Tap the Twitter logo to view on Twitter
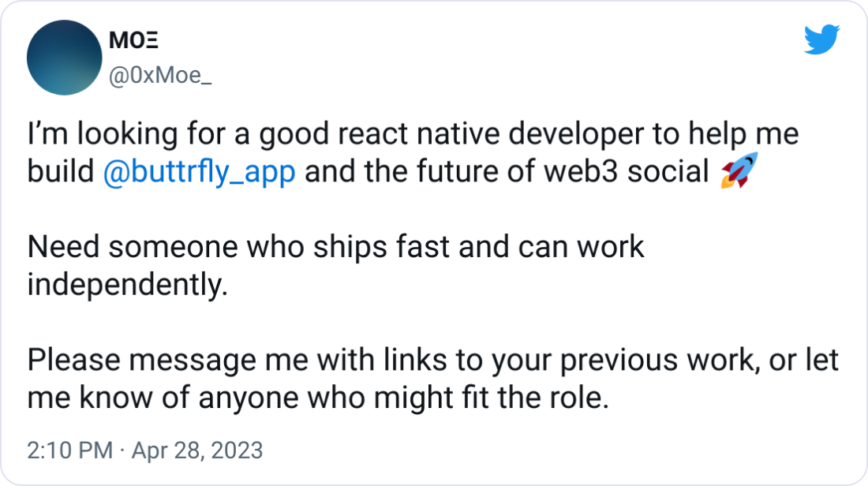 point(824,38)
